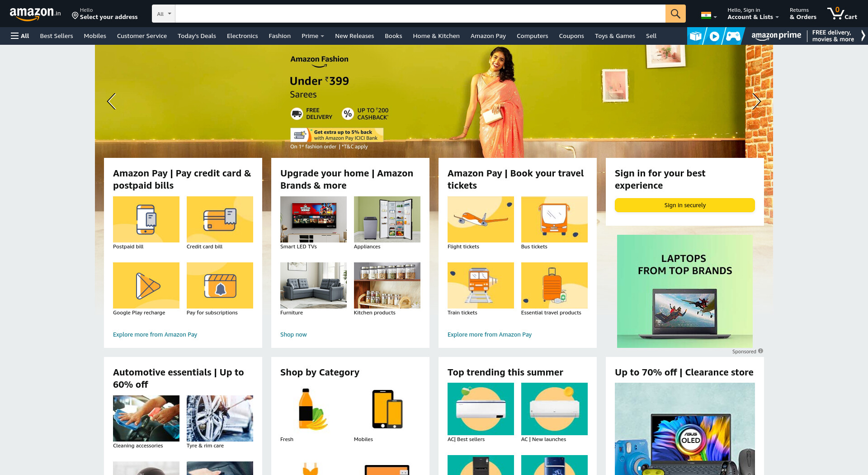
Task: Open Credit card bill tile
Action: point(220,219)
